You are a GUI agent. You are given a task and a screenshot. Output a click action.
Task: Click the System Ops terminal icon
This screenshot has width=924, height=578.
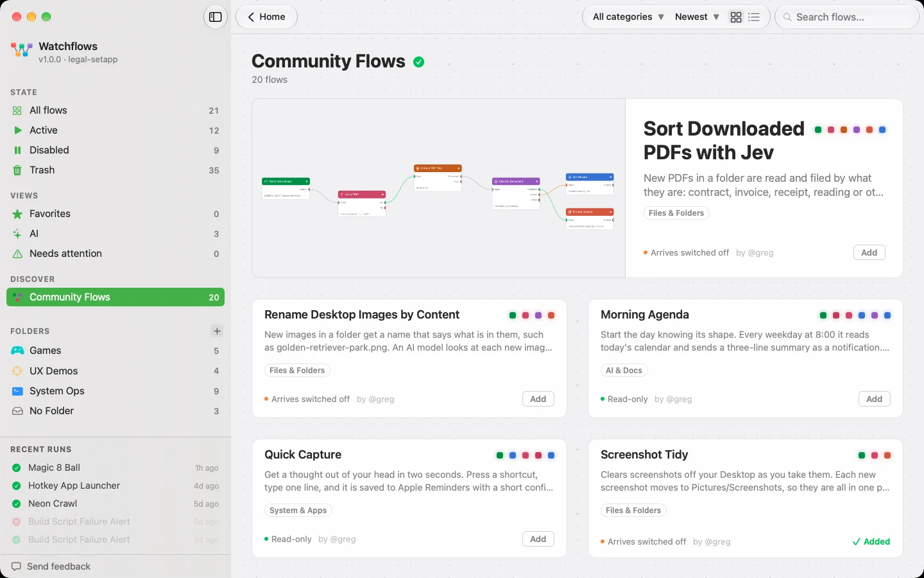17,391
